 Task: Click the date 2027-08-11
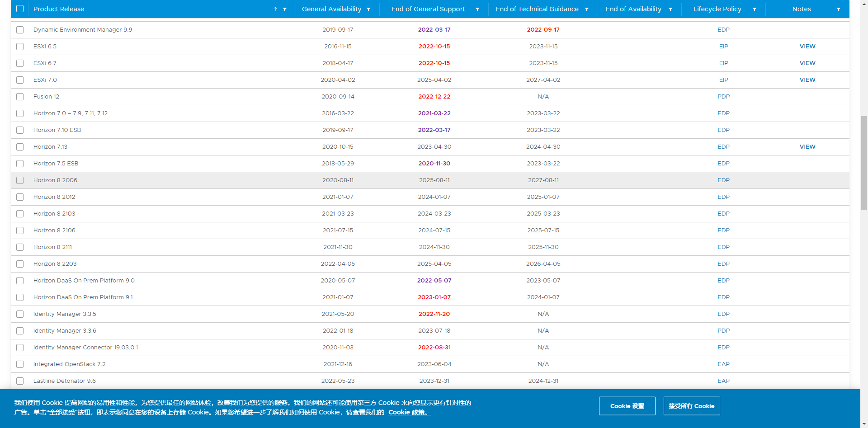click(x=543, y=180)
